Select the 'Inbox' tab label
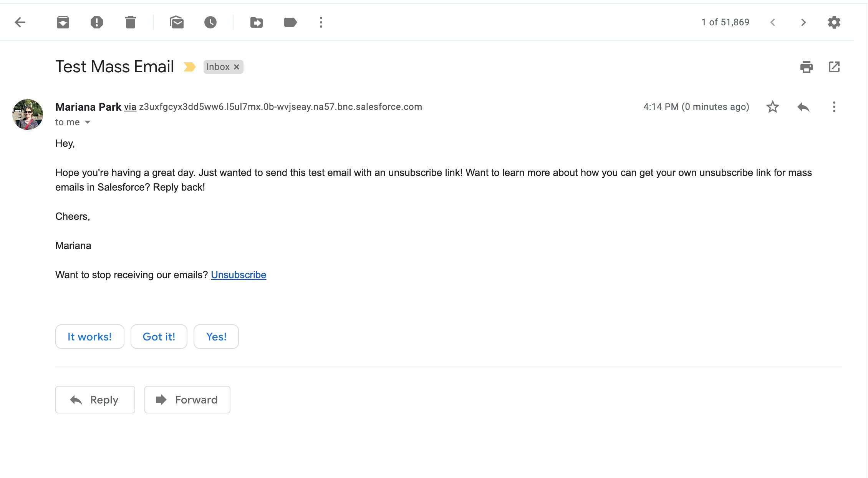This screenshot has width=868, height=478. [x=218, y=66]
